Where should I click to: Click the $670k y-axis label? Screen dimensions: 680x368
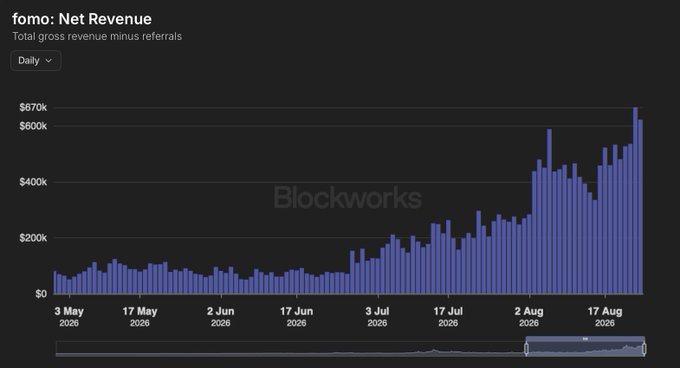(x=33, y=107)
